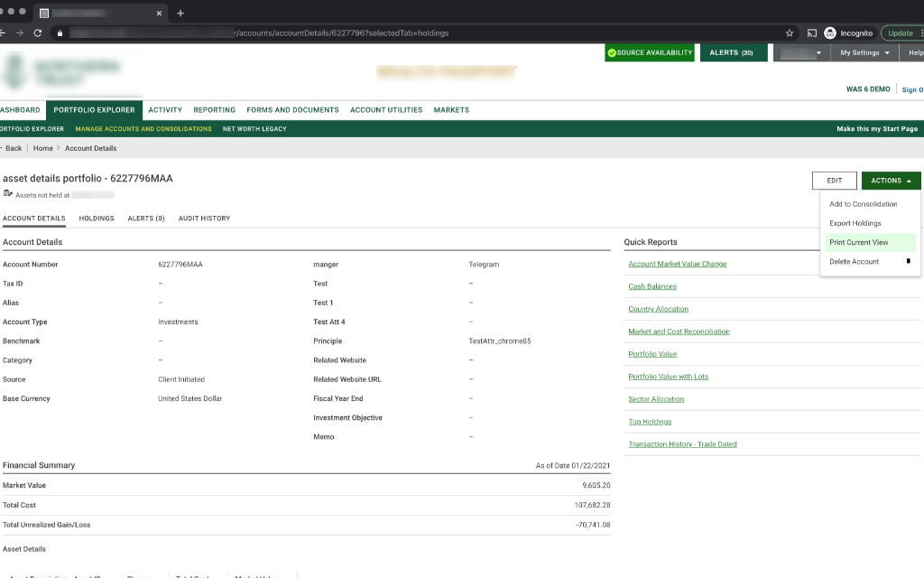The height and width of the screenshot is (578, 924).
Task: Click the browser reload icon
Action: pyautogui.click(x=37, y=33)
